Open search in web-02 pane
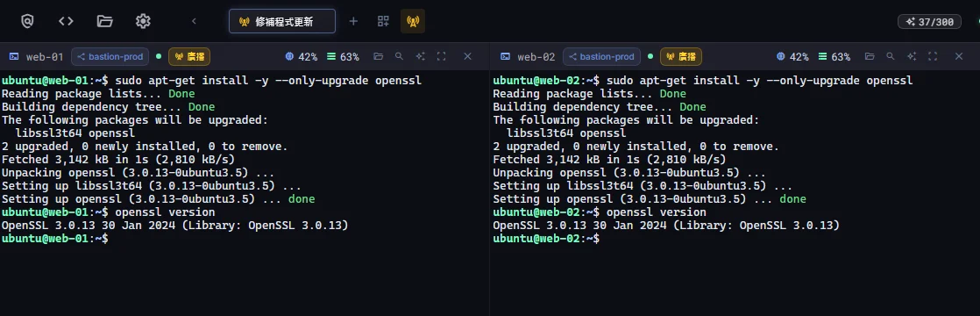Viewport: 980px width, 316px height. (891, 56)
